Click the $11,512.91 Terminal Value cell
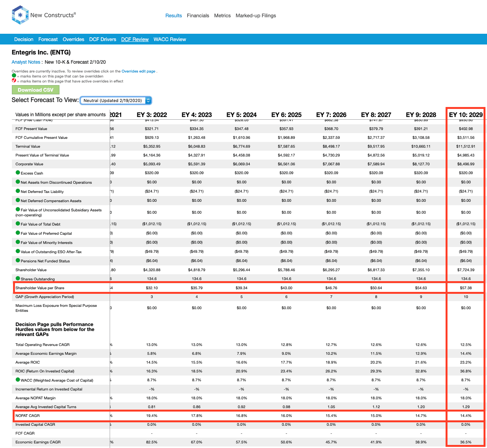The width and height of the screenshot is (487, 448). coord(466,147)
